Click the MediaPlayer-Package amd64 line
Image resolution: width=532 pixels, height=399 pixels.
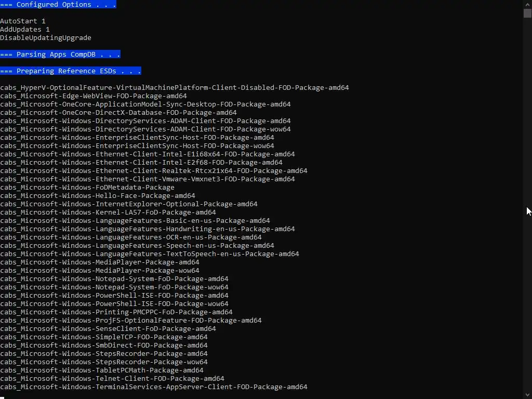pos(100,262)
